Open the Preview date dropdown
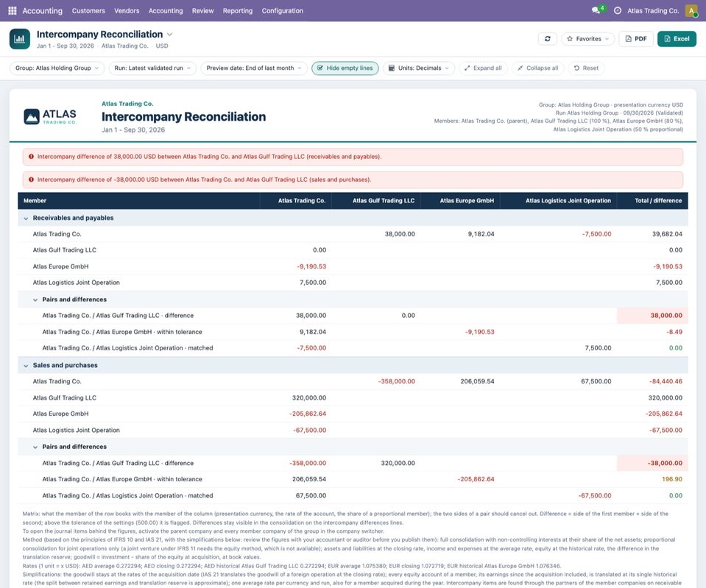Image resolution: width=706 pixels, height=588 pixels. (254, 68)
